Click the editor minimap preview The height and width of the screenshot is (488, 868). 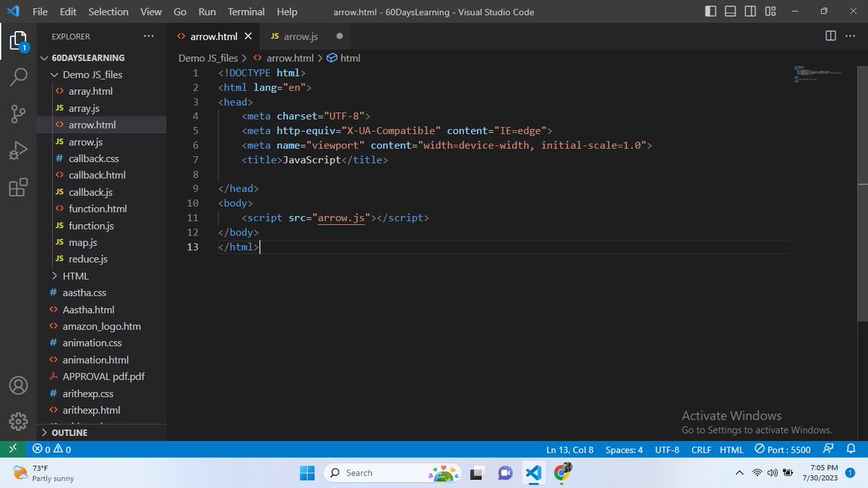pyautogui.click(x=817, y=74)
